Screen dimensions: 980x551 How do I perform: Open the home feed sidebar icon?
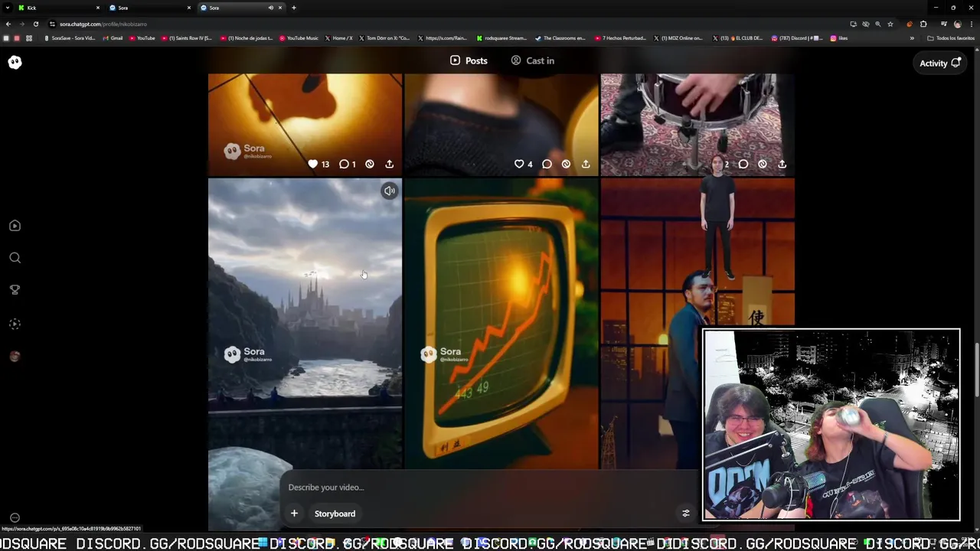(x=15, y=226)
